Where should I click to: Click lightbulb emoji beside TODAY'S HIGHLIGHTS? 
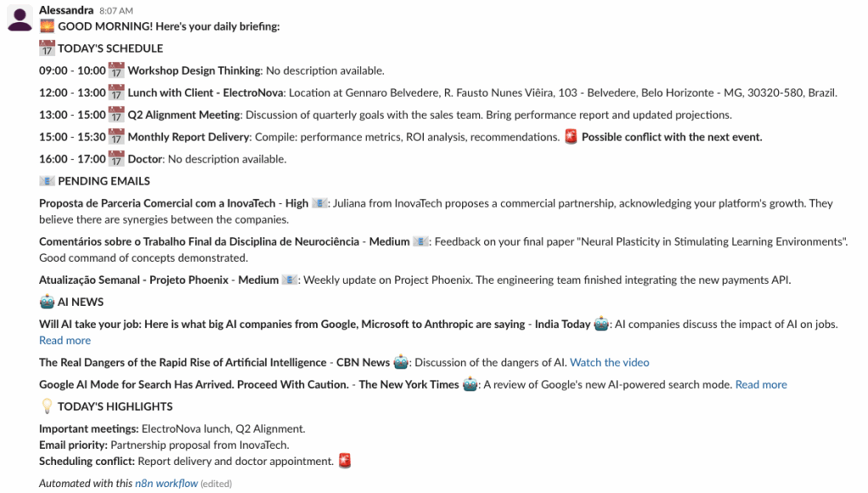(47, 407)
